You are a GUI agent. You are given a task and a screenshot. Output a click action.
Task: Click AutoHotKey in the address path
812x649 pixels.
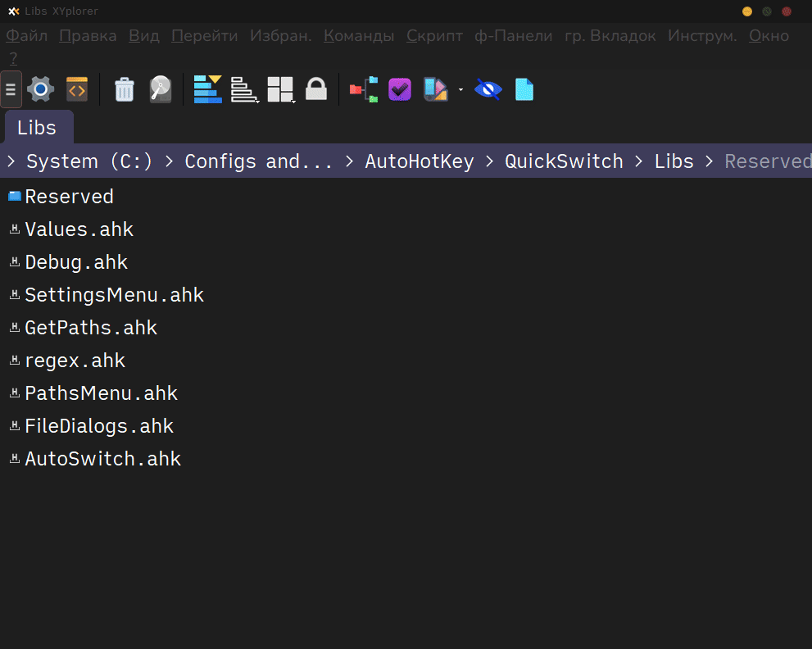[x=419, y=161]
